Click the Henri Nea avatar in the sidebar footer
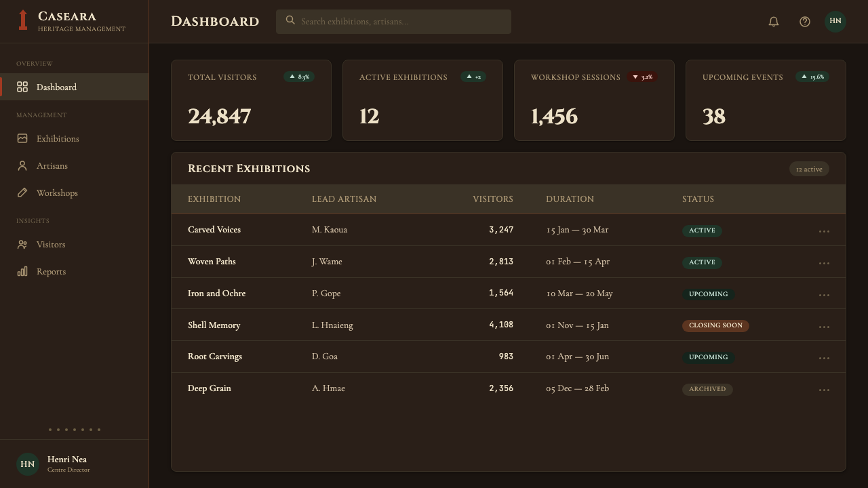The height and width of the screenshot is (488, 868). [28, 464]
